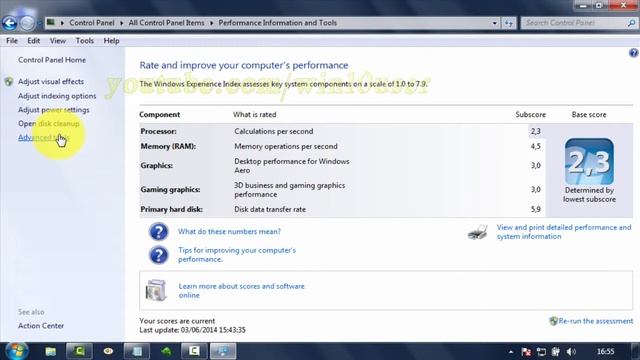The height and width of the screenshot is (360, 640).
Task: Open the File menu
Action: click(12, 41)
